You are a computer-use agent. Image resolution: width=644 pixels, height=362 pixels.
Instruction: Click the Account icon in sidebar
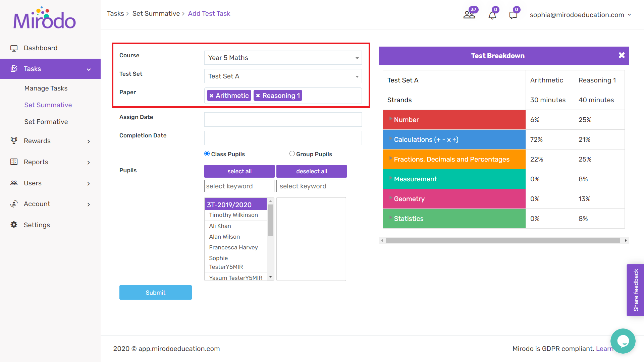[14, 204]
